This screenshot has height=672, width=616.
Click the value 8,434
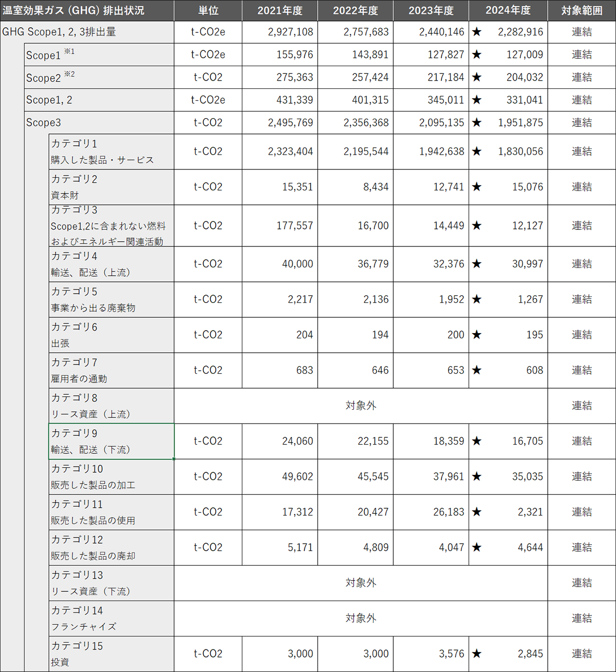click(376, 187)
